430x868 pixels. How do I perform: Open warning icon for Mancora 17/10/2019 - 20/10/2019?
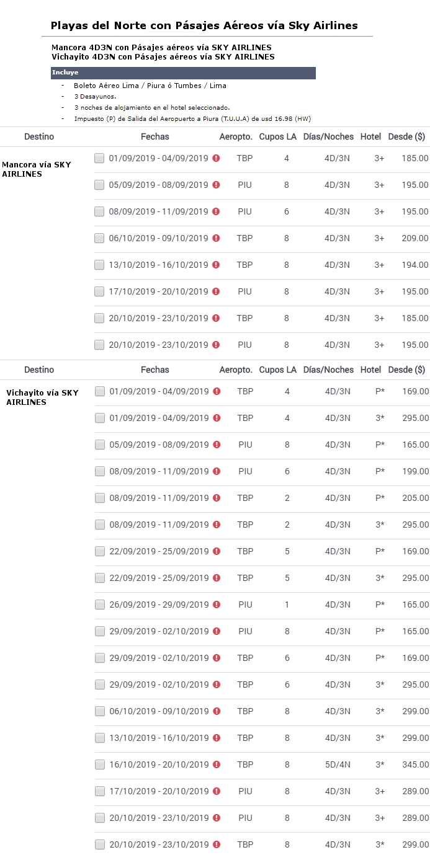[216, 291]
